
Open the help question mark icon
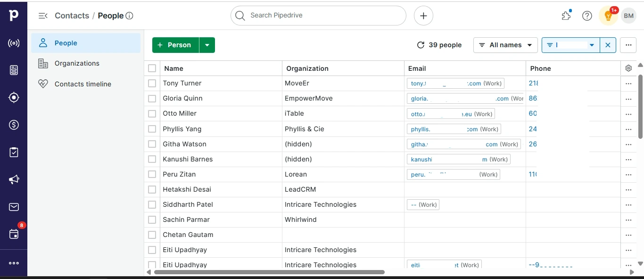[587, 16]
